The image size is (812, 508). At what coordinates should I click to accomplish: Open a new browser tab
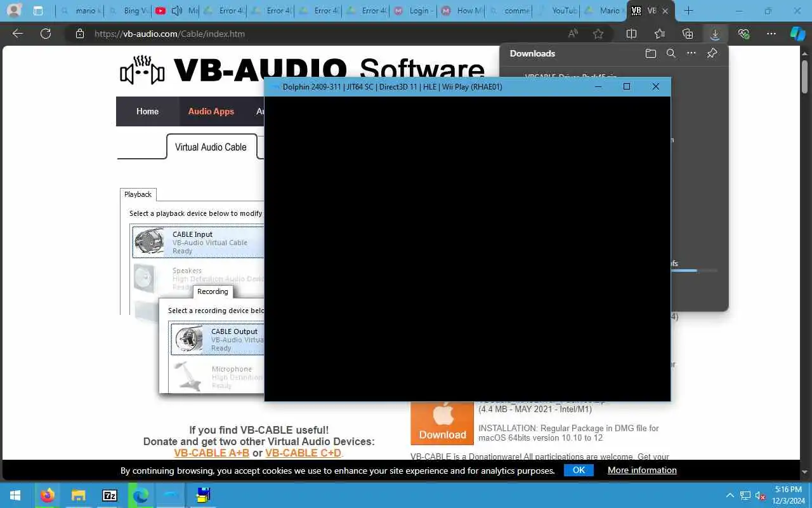point(689,11)
